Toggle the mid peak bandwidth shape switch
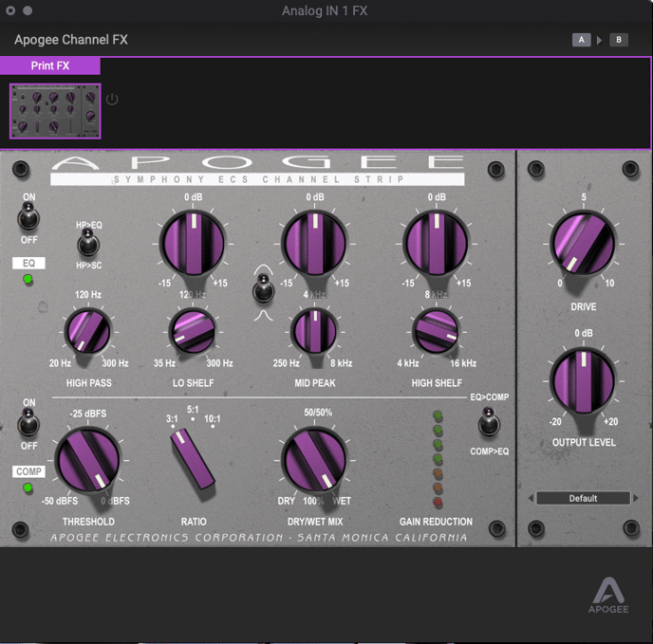Image resolution: width=653 pixels, height=644 pixels. [263, 288]
